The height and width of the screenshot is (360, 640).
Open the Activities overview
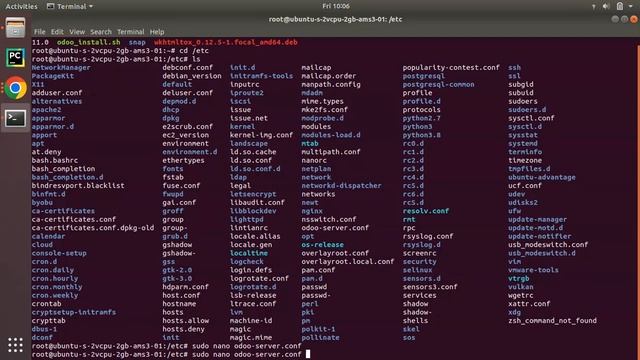(x=21, y=7)
